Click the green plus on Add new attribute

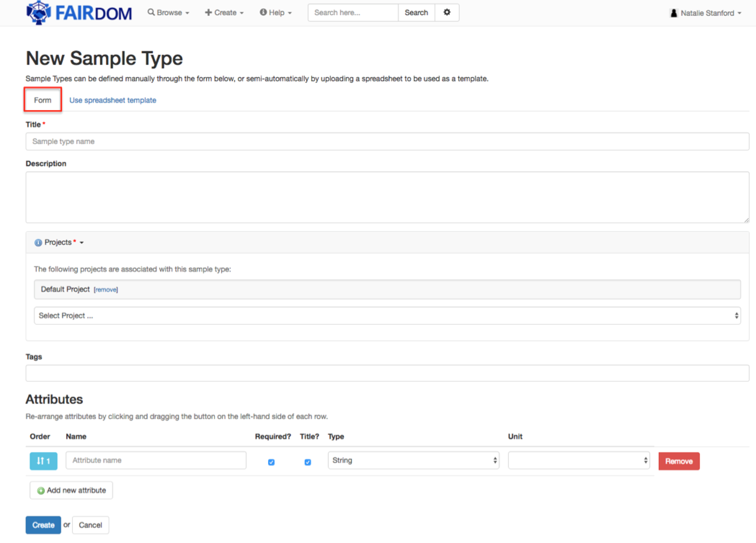[x=41, y=490]
